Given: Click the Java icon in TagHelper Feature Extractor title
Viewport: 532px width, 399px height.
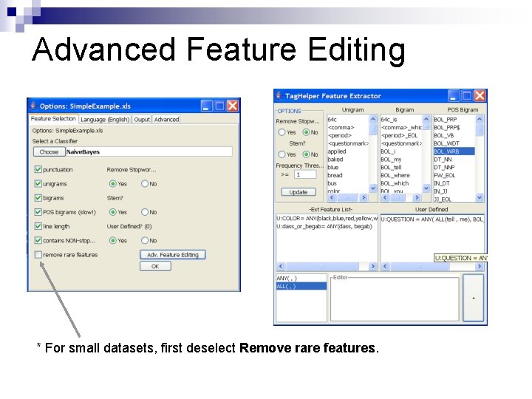Looking at the screenshot, I should 279,95.
